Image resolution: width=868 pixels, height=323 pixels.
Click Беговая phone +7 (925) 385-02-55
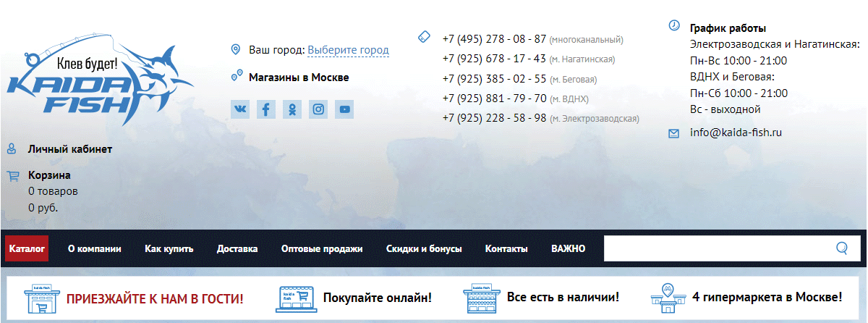[495, 79]
